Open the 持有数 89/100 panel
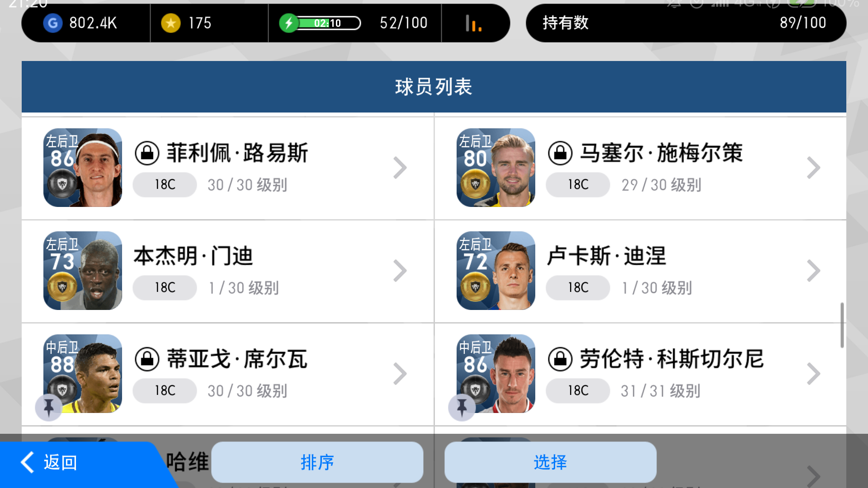Screen dimensions: 868x488 click(686, 23)
